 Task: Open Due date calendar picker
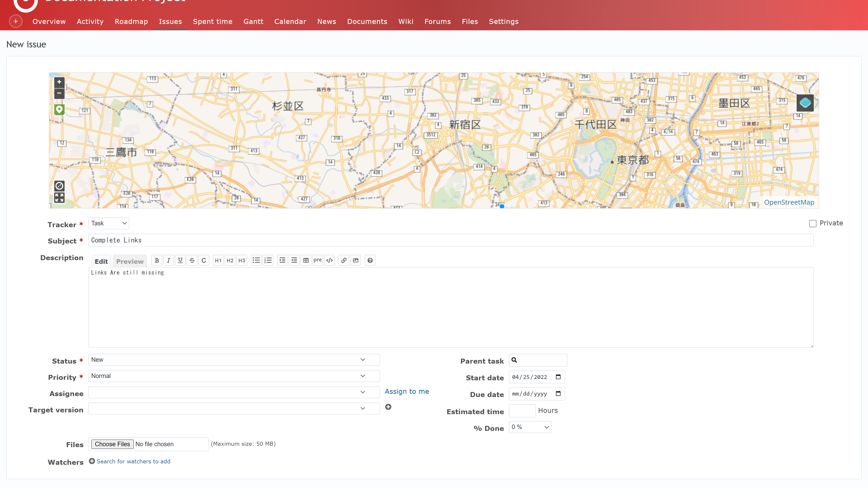coord(558,394)
